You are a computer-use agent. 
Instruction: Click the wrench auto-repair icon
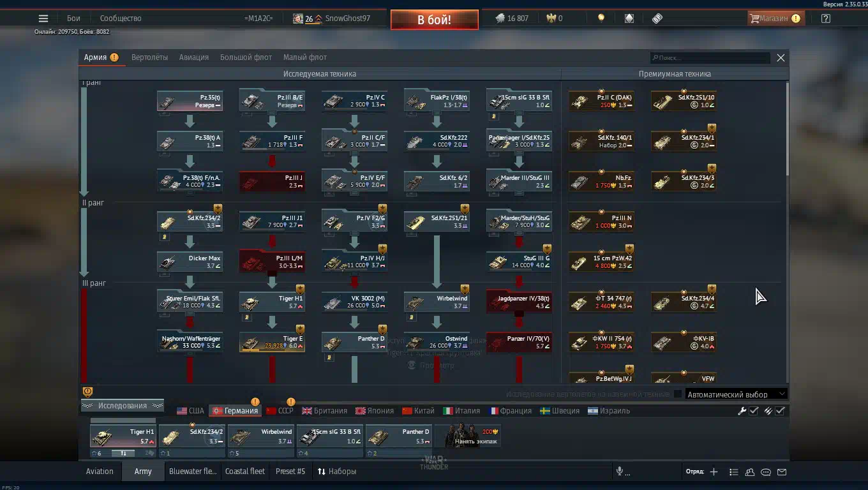[x=742, y=411]
